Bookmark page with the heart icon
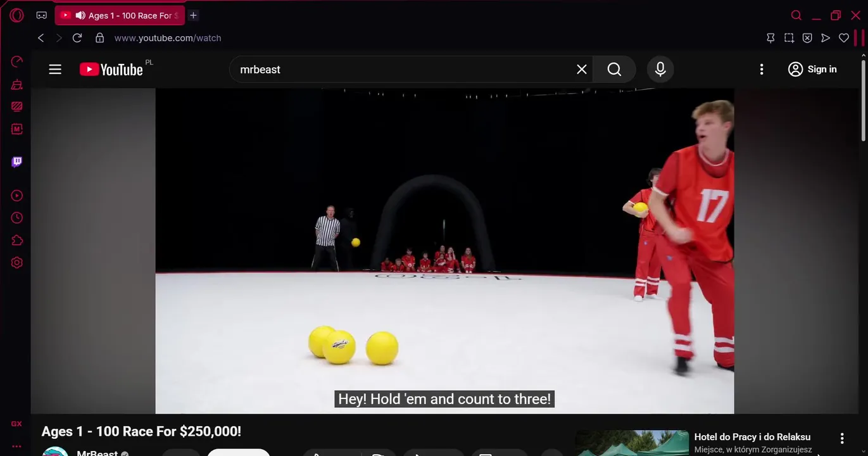The image size is (868, 456). click(x=844, y=38)
